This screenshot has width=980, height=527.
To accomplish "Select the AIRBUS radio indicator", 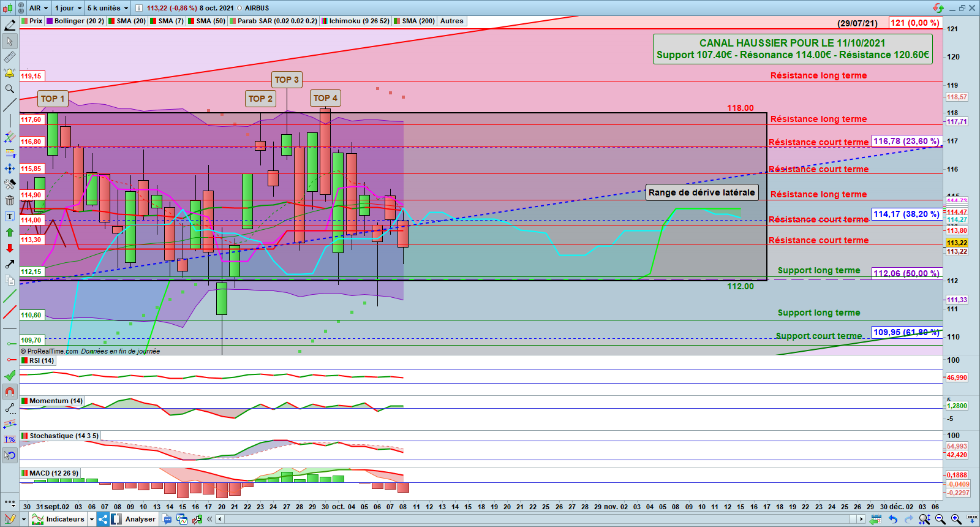I will (239, 9).
